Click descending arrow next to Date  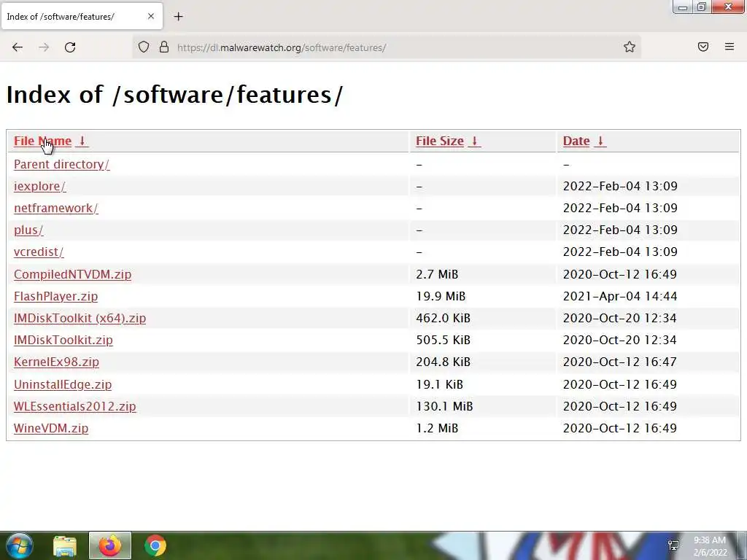tap(600, 141)
